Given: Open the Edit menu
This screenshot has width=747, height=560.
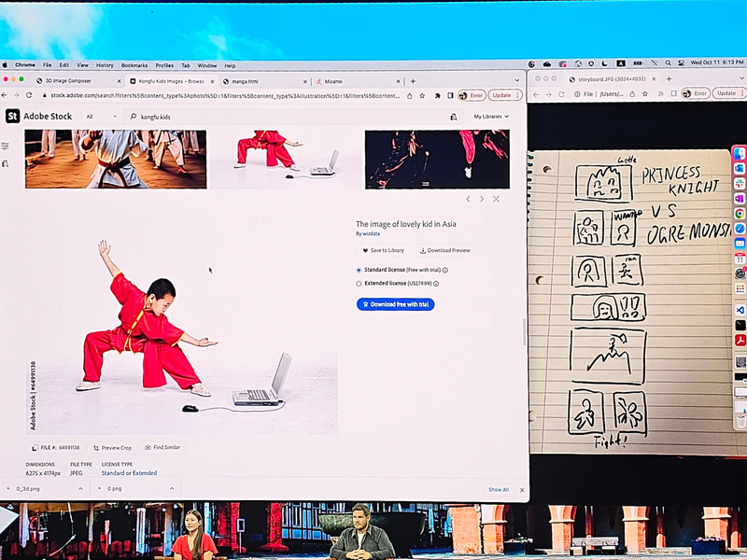Looking at the screenshot, I should click(63, 65).
